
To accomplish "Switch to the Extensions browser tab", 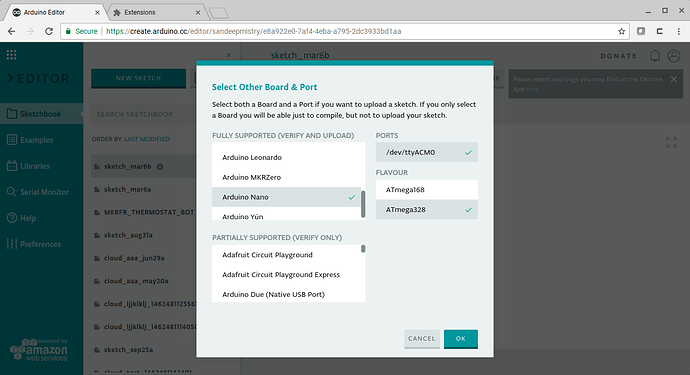I will (x=155, y=12).
